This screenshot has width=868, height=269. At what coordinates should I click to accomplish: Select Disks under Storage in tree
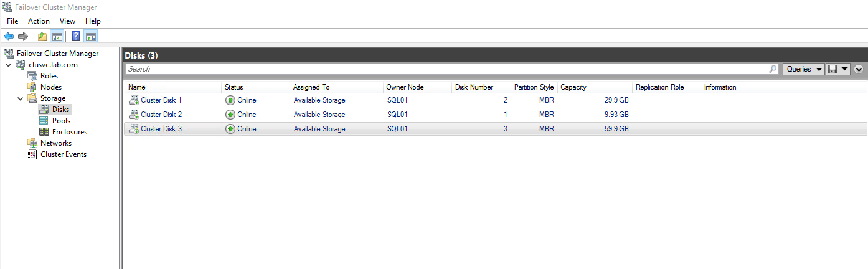(x=60, y=110)
